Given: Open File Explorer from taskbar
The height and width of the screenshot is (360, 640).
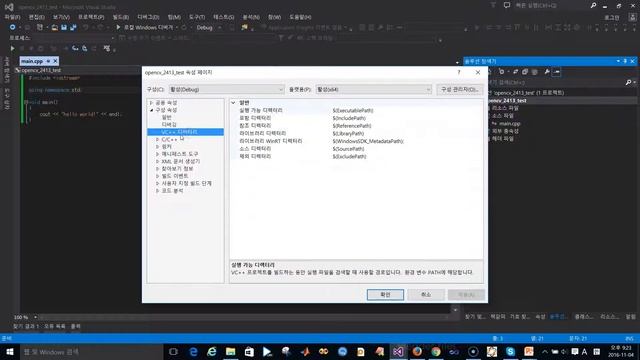Looking at the screenshot, I should point(230,351).
